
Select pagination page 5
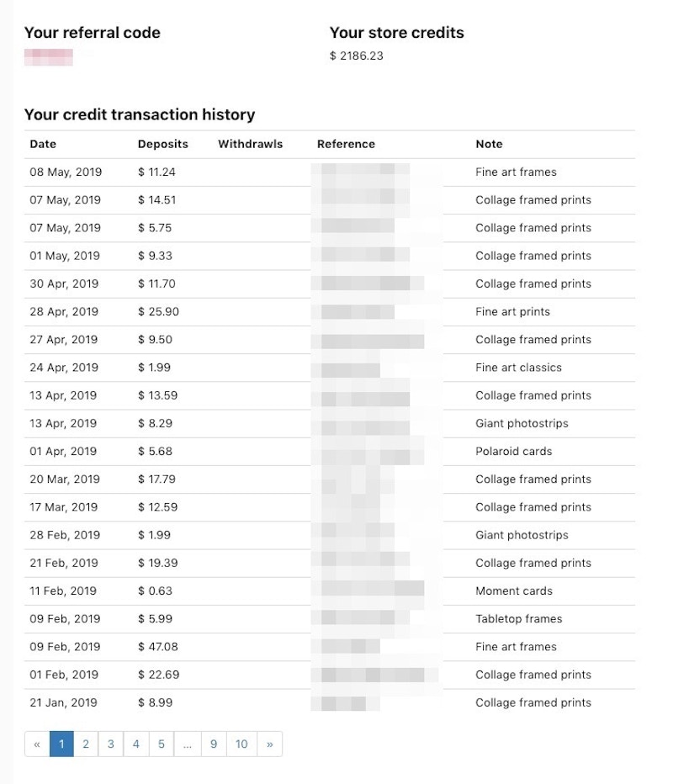[161, 744]
